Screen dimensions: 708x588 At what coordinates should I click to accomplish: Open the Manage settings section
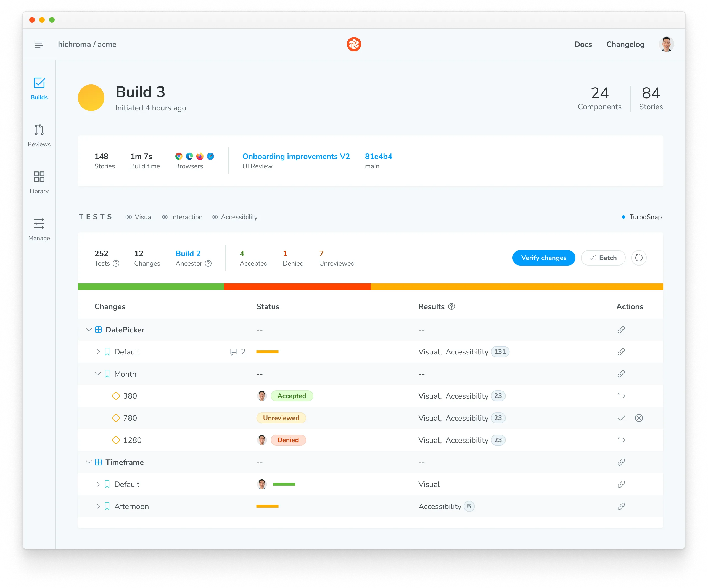click(x=39, y=229)
